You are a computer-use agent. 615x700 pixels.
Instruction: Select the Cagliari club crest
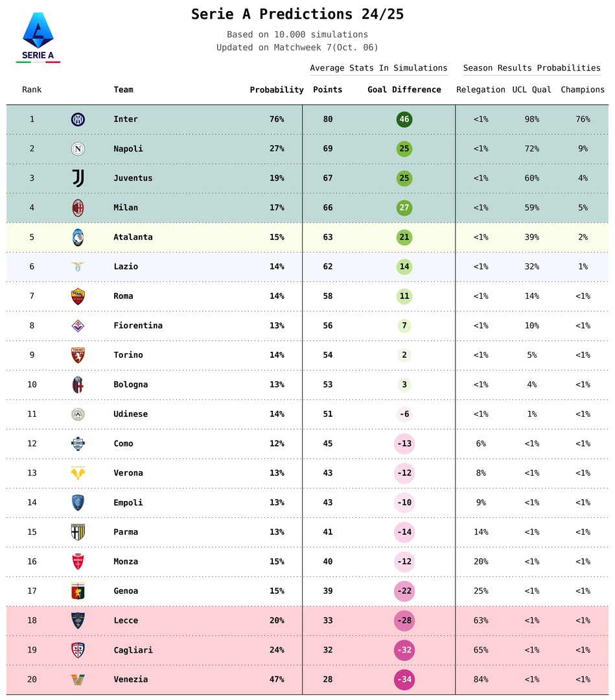(x=78, y=650)
